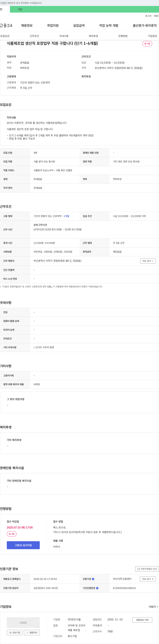Click the employee count 78명

coord(110,632)
